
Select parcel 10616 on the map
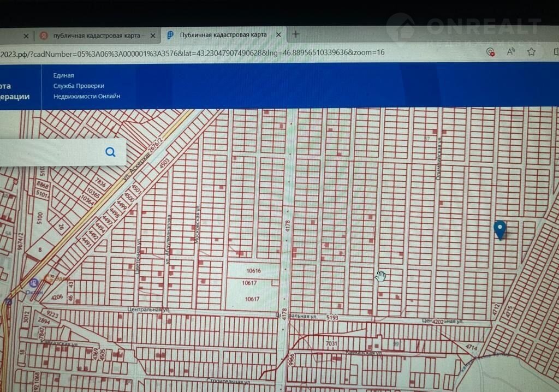click(x=253, y=271)
